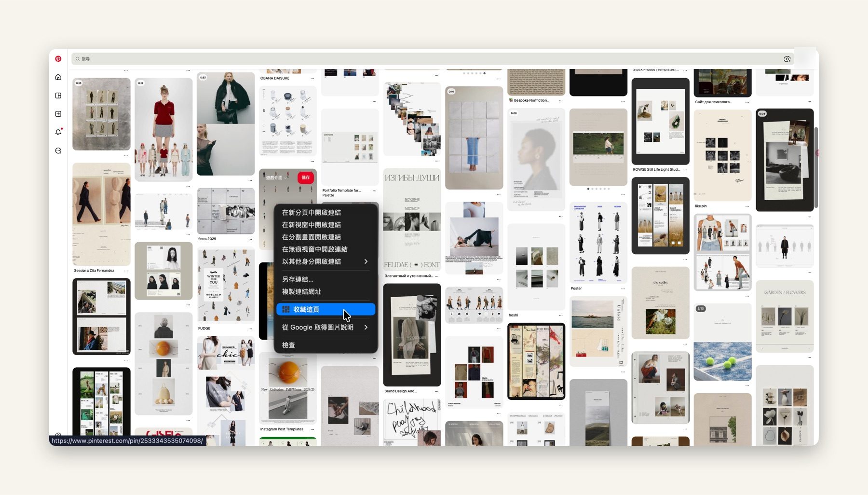Open more options for like pin
868x495 pixels.
(x=747, y=206)
